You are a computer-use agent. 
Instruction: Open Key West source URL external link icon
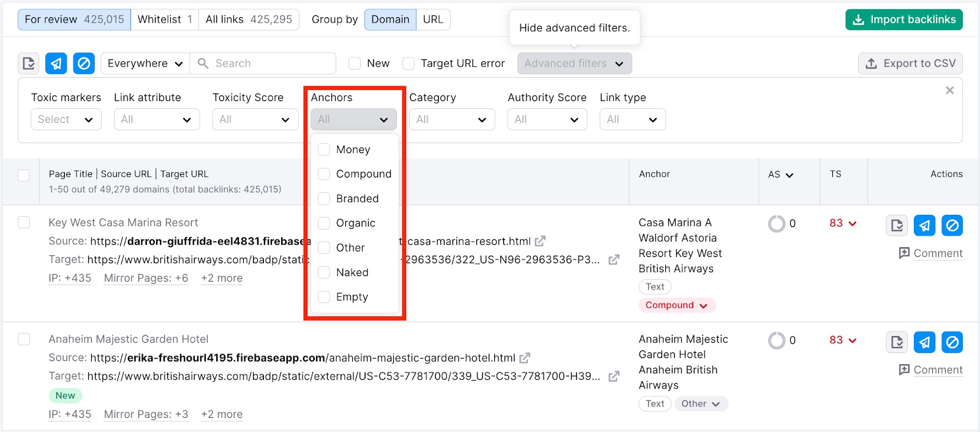point(540,242)
